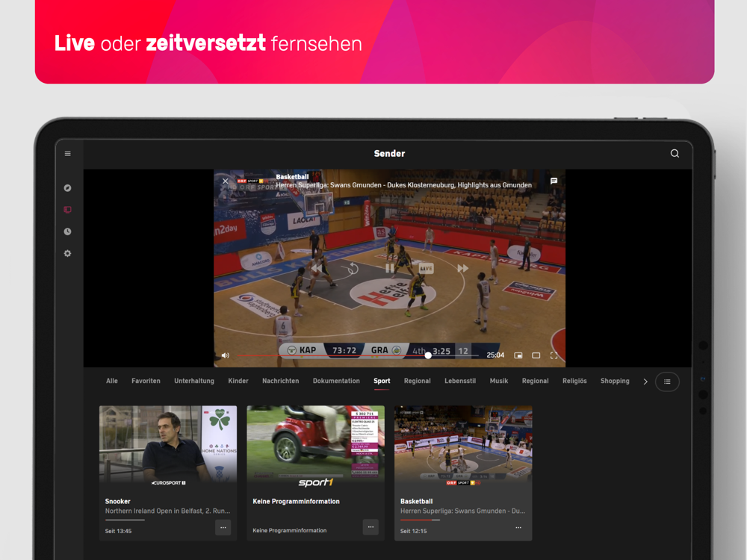Viewport: 747px width, 560px height.
Task: Open the compass discover icon in sidebar
Action: pyautogui.click(x=68, y=188)
